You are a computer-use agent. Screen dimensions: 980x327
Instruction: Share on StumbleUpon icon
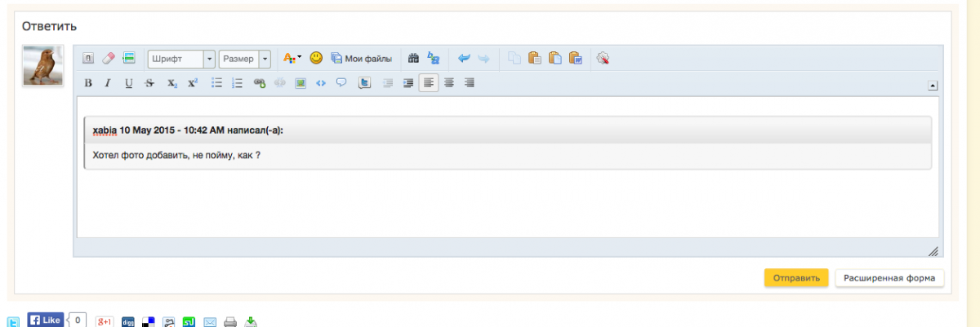(x=189, y=322)
